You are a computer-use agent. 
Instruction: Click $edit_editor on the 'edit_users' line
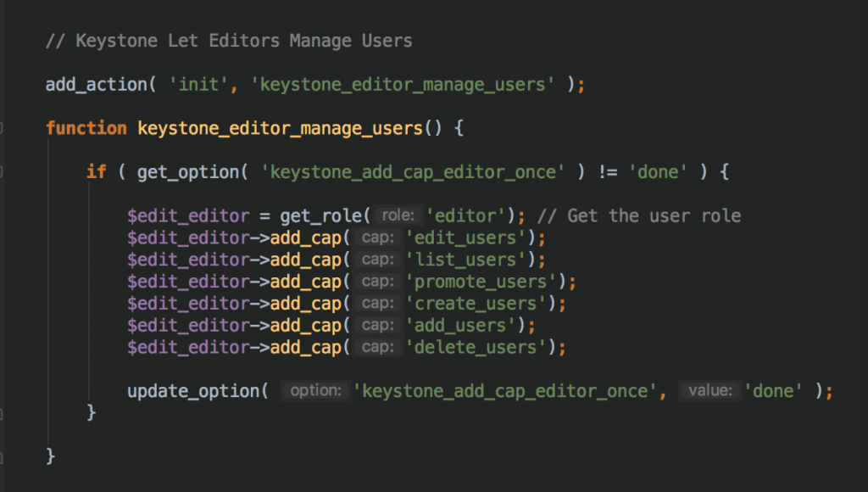tap(188, 238)
